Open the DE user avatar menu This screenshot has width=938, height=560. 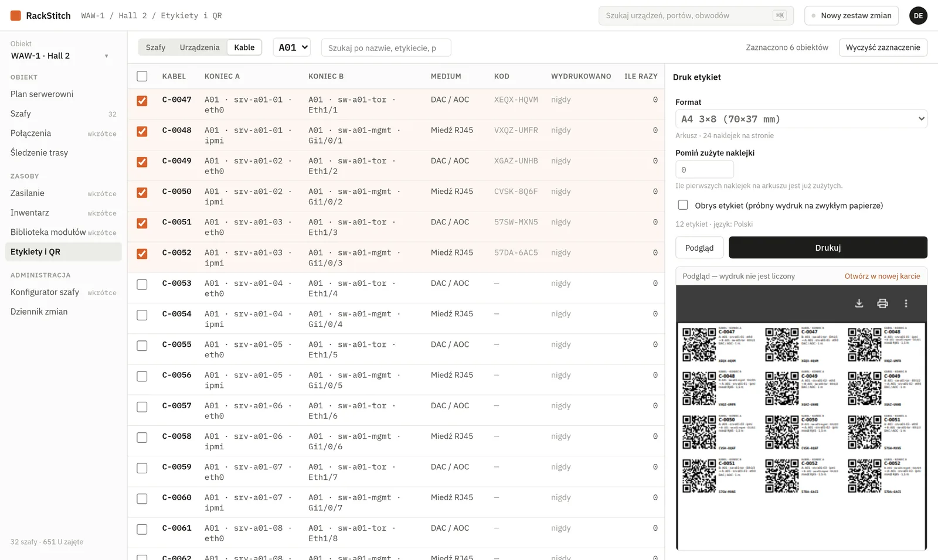[918, 16]
